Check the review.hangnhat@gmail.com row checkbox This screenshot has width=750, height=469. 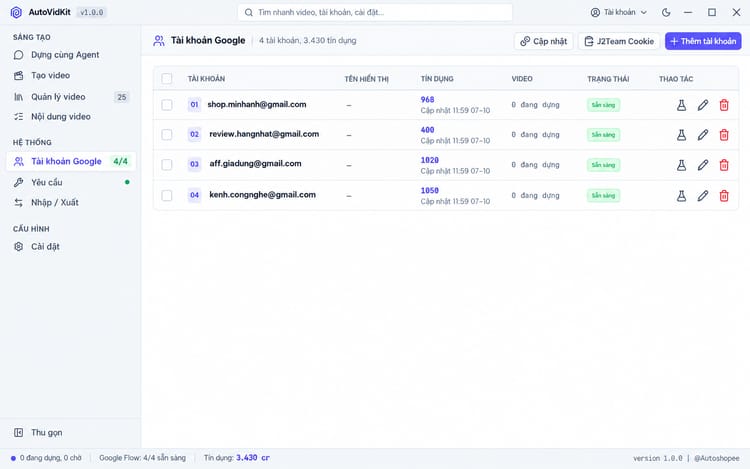click(166, 135)
